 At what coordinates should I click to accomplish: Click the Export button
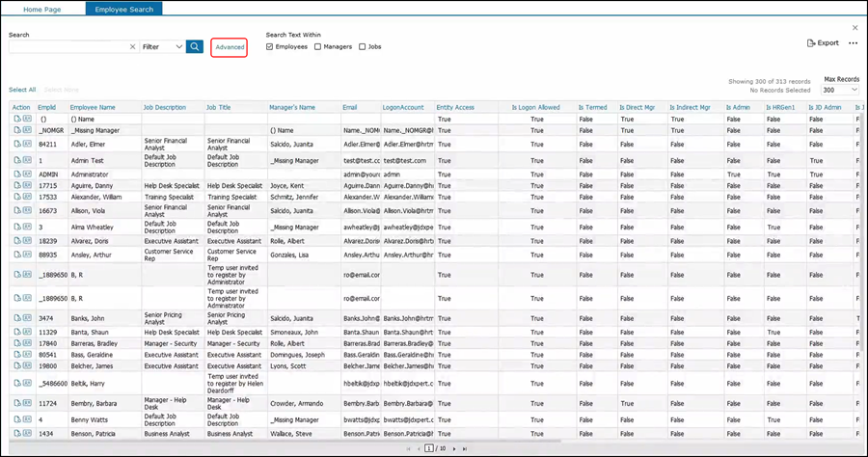click(823, 43)
